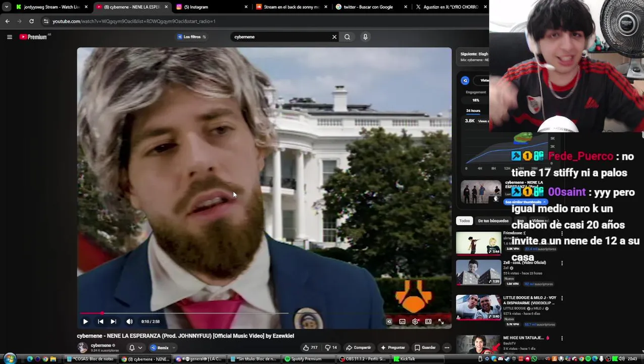Share the video via Compartir

point(359,348)
